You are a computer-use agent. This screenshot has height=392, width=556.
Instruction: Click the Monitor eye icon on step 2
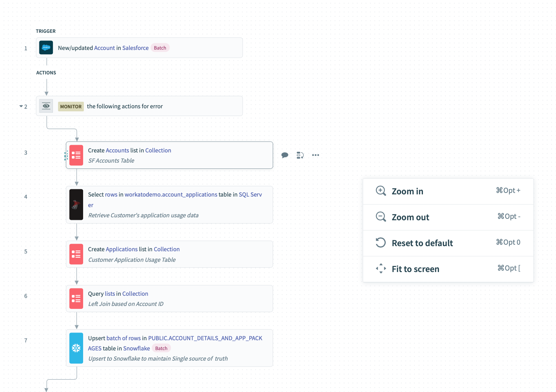click(x=46, y=106)
